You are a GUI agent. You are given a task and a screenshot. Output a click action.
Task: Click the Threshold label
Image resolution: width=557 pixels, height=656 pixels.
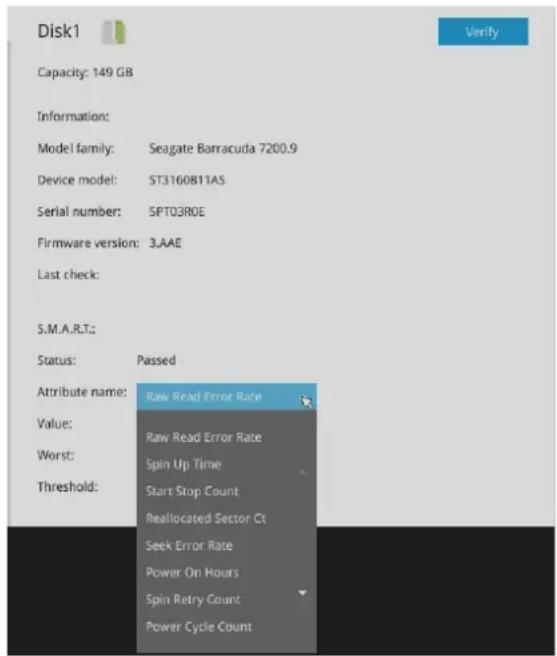pyautogui.click(x=67, y=487)
